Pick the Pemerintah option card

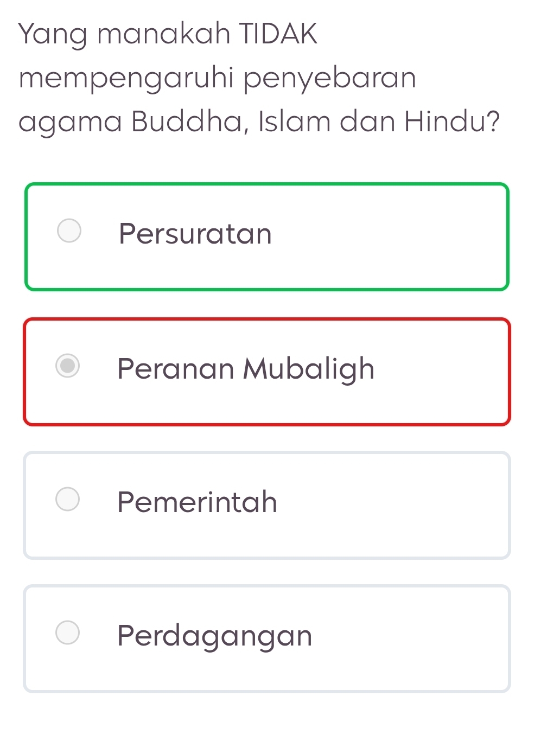pyautogui.click(x=380, y=505)
